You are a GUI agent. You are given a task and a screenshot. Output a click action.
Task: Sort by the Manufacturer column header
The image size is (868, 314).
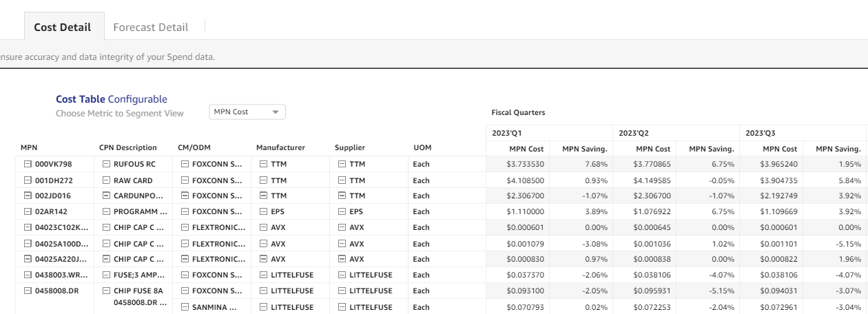(280, 147)
